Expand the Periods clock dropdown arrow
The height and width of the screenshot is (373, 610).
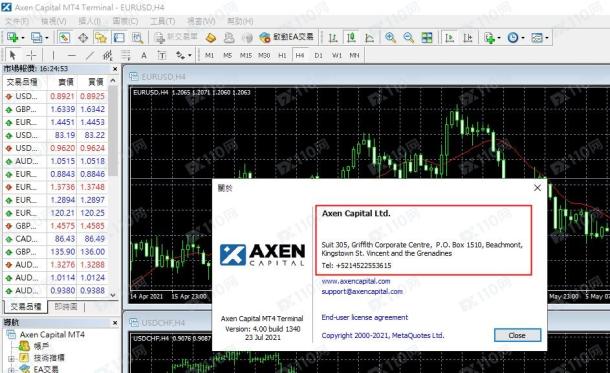click(x=523, y=38)
